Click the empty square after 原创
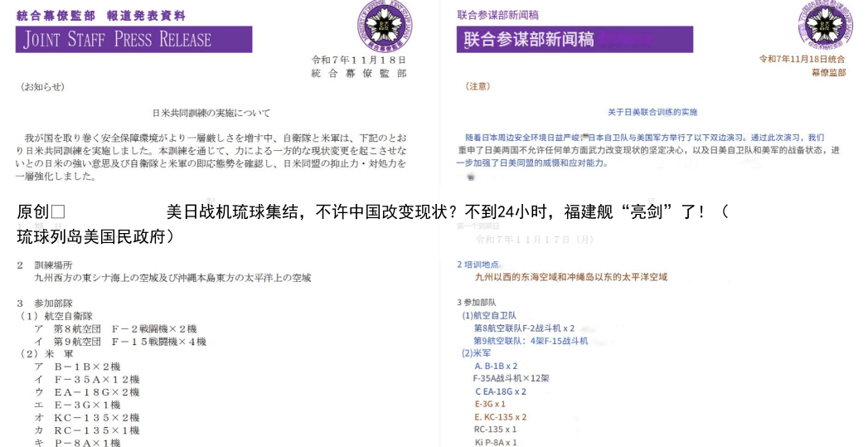868x447 pixels. click(57, 212)
